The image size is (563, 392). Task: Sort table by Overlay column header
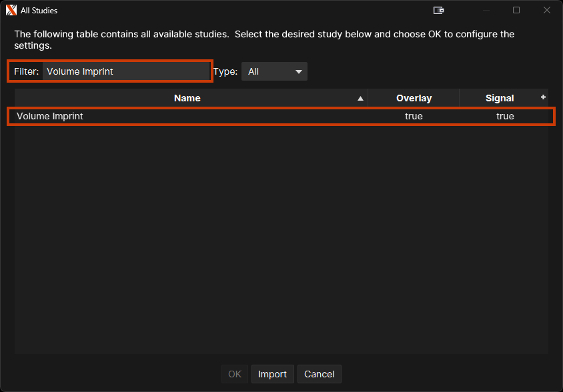tap(414, 98)
